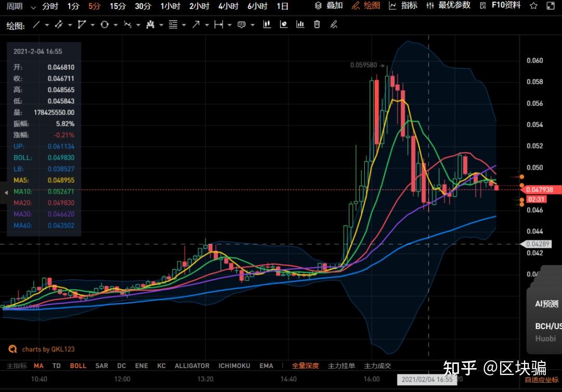Click the left panel collapse arrow

6,192
